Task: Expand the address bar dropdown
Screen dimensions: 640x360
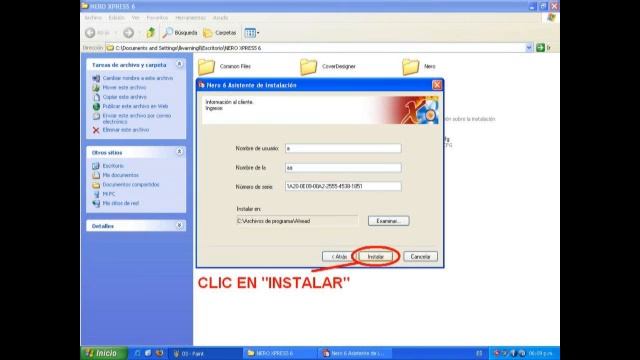Action: pyautogui.click(x=529, y=48)
